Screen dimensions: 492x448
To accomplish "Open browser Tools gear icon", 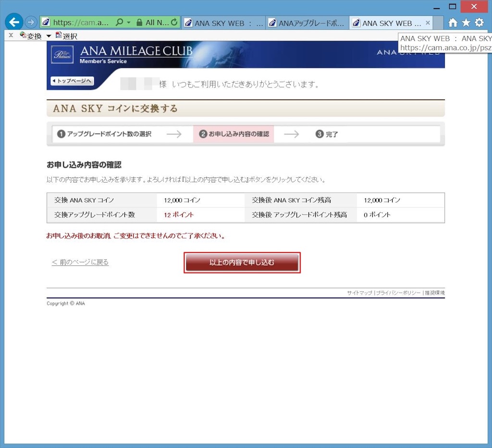I will pyautogui.click(x=479, y=22).
